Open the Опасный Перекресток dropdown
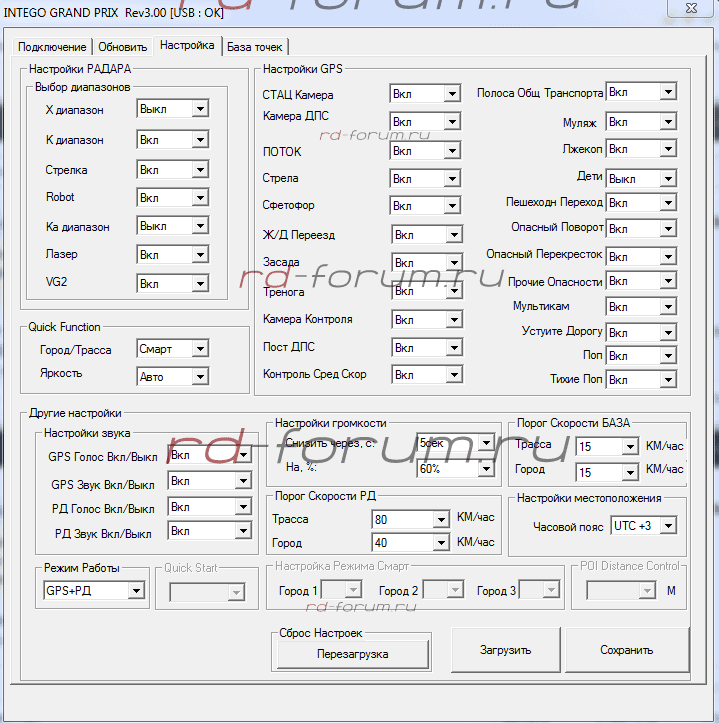Image resolution: width=719 pixels, height=723 pixels. point(642,256)
